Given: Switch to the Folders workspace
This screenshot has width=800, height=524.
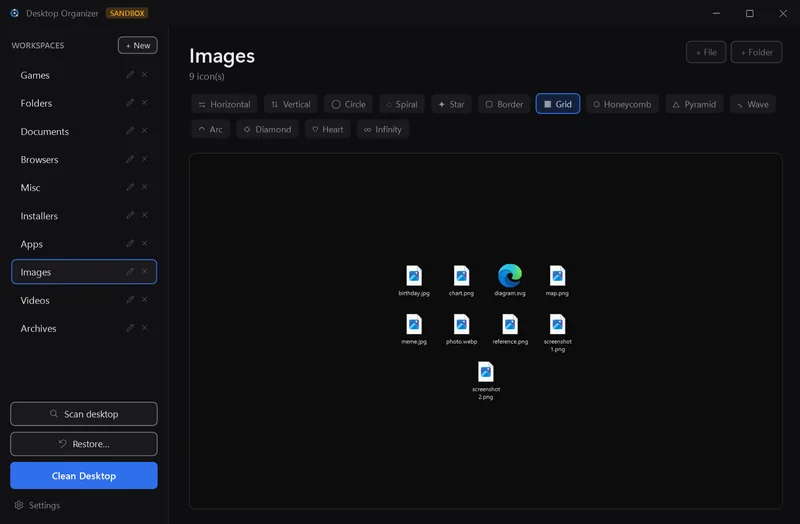Looking at the screenshot, I should (84, 103).
